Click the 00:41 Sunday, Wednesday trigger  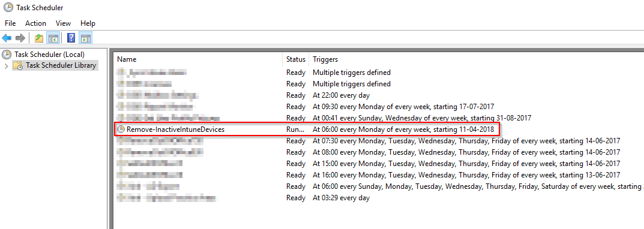click(422, 117)
